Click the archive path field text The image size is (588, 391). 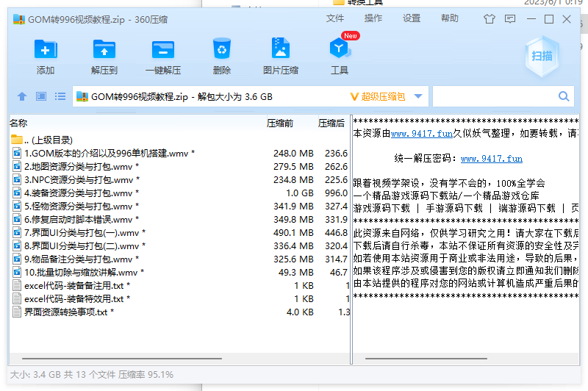coord(182,97)
